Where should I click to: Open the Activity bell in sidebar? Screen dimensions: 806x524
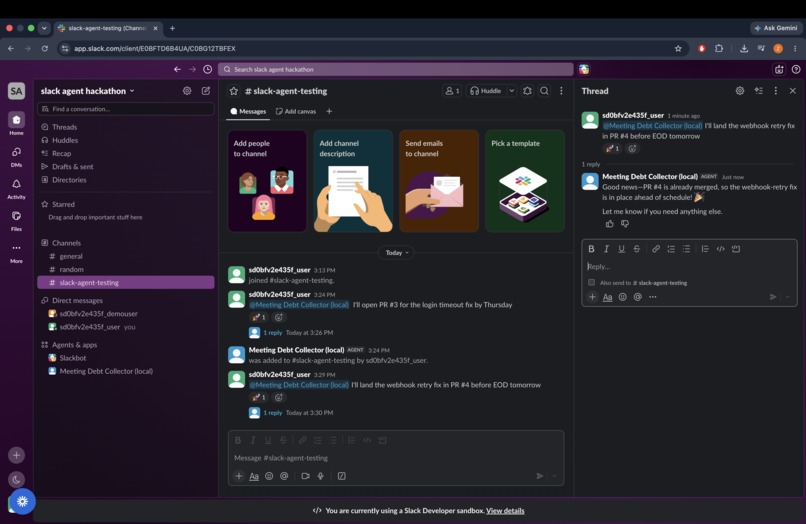click(16, 188)
